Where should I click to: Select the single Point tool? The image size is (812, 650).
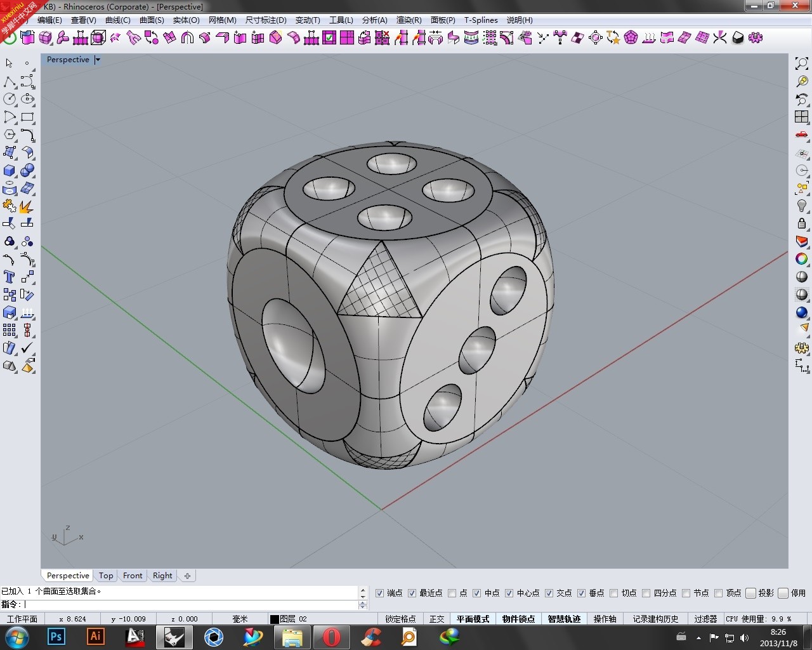pos(27,63)
